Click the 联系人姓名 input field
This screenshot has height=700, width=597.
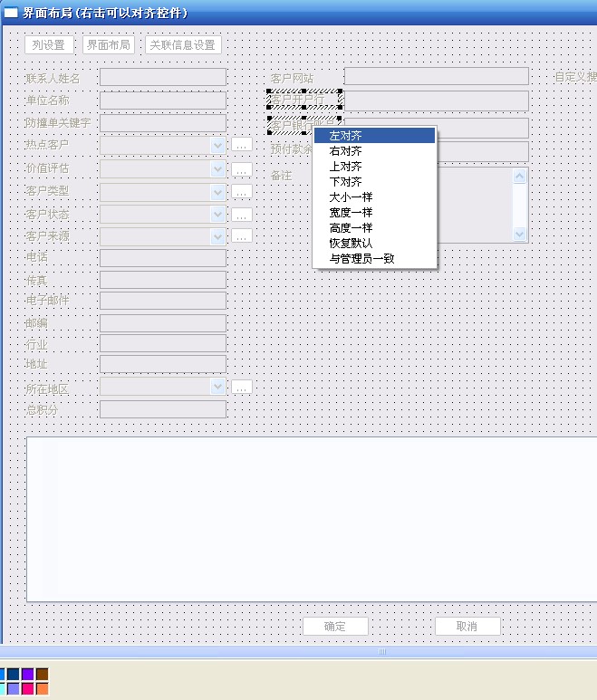click(163, 77)
